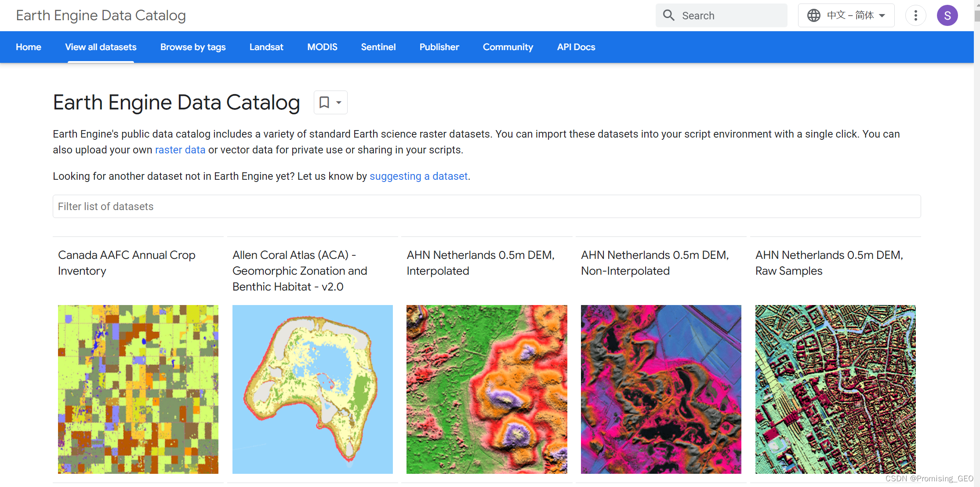Expand the bookmark dropdown arrow
This screenshot has height=487, width=980.
[x=339, y=102]
